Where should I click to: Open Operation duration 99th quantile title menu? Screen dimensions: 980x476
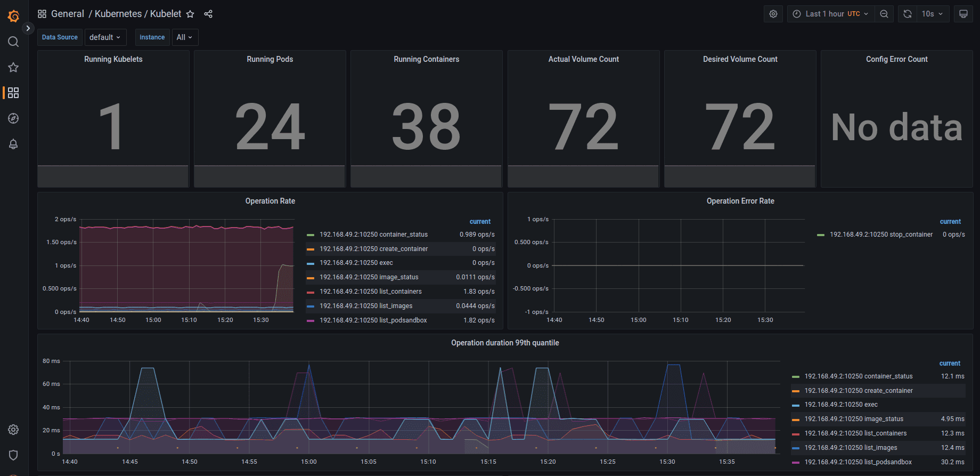pyautogui.click(x=505, y=343)
